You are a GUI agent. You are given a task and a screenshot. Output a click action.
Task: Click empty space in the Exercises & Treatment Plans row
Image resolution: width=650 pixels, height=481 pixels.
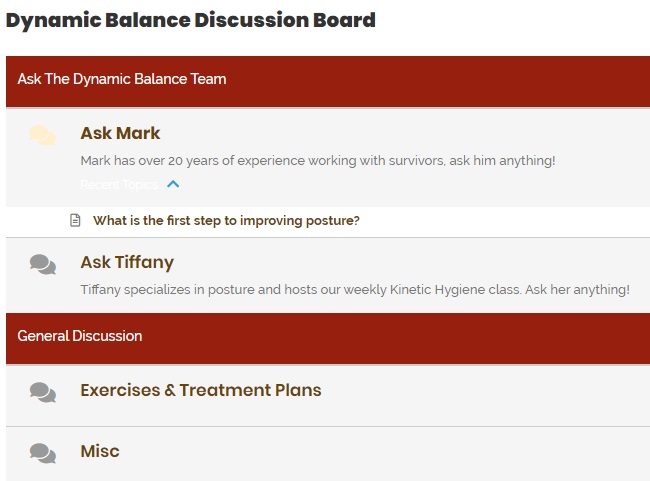pos(477,396)
